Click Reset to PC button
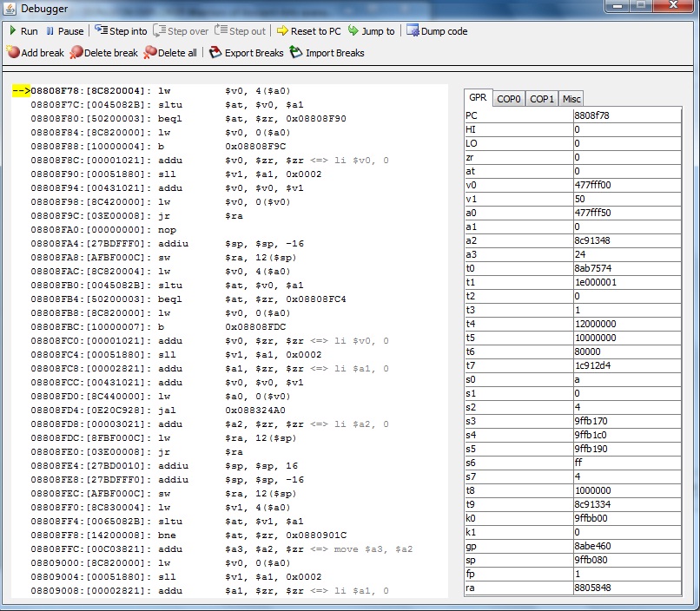The height and width of the screenshot is (611, 700). (308, 31)
